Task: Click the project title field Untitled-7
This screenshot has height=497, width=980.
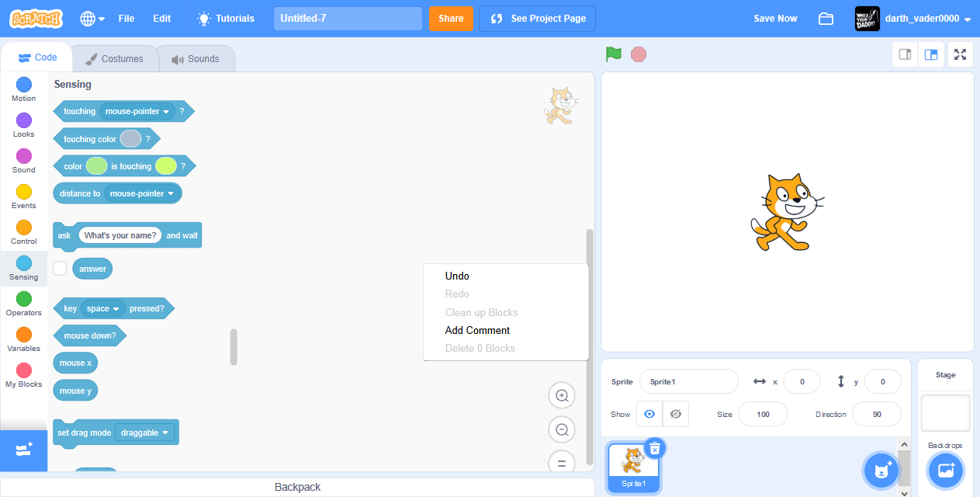Action: coord(348,19)
